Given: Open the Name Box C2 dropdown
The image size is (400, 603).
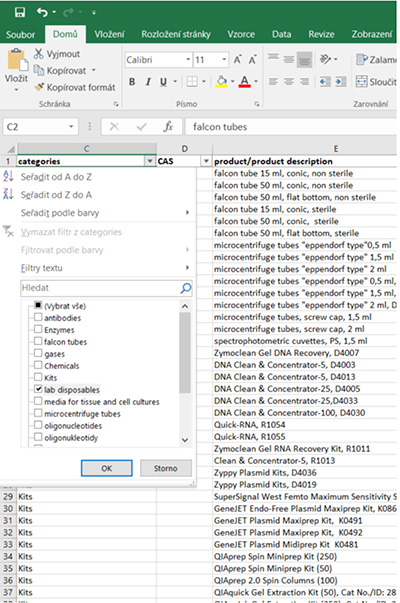Looking at the screenshot, I should coord(71,127).
